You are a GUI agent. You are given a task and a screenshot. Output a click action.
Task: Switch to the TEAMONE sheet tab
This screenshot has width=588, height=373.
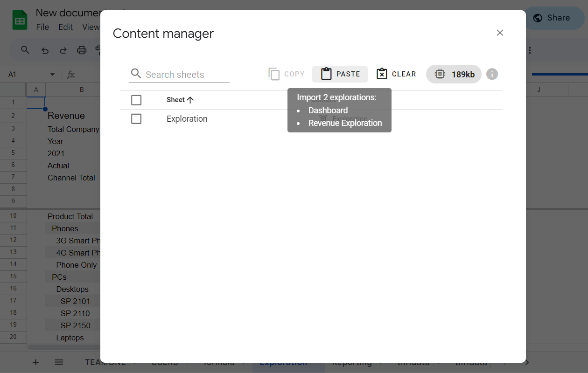click(105, 362)
